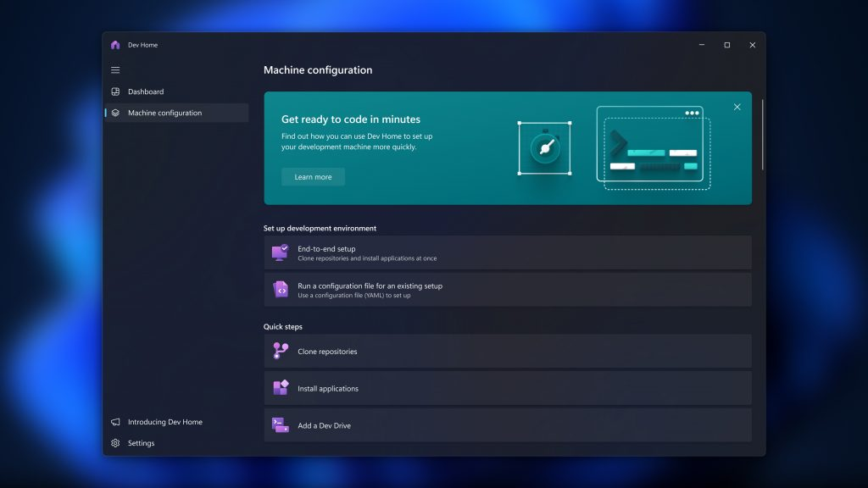This screenshot has height=488, width=868.
Task: Select Machine configuration in the sidebar
Action: pyautogui.click(x=163, y=113)
